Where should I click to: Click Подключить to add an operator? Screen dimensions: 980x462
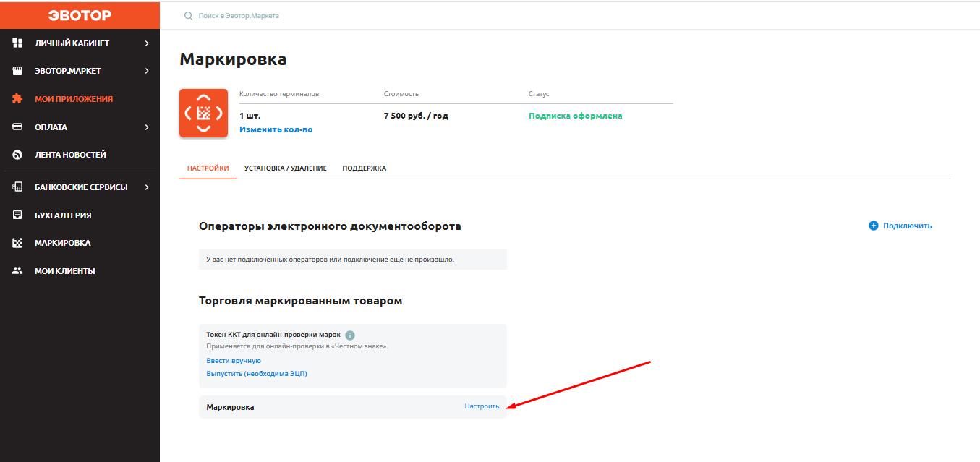907,226
